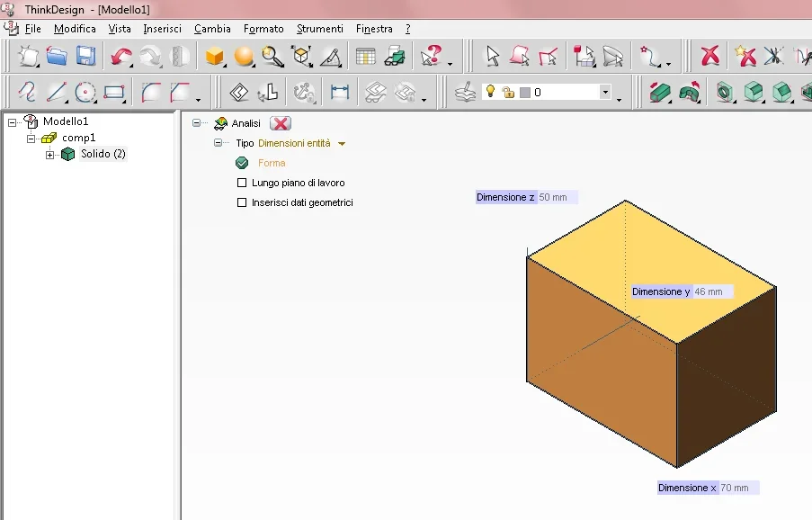Open a file with the folder icon
The height and width of the screenshot is (520, 812).
pos(57,56)
